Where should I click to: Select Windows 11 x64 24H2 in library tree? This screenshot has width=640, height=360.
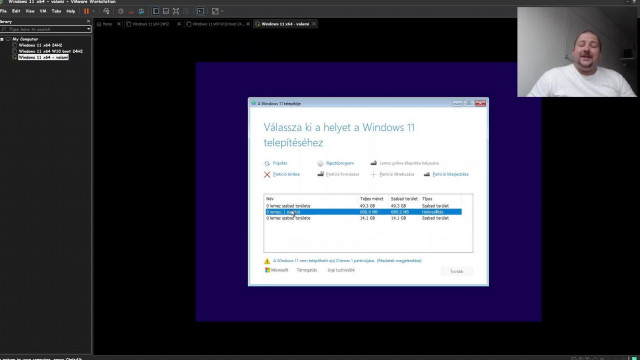[40, 45]
